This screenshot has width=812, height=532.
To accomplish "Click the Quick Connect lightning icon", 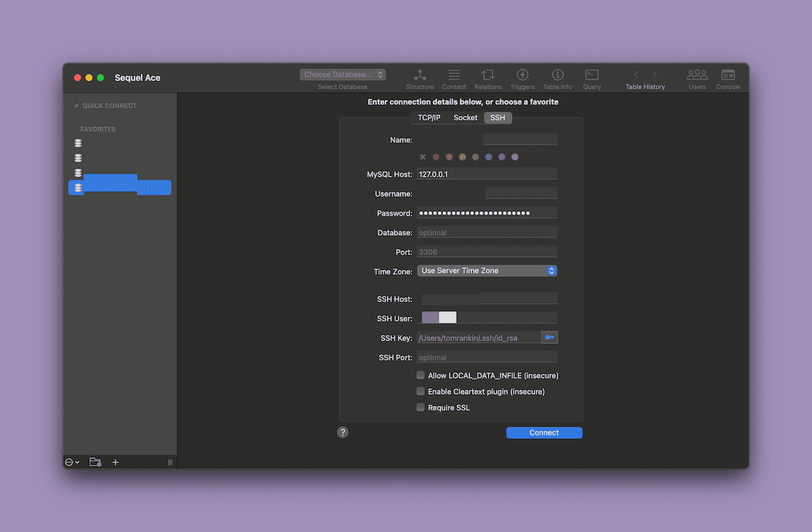I will point(76,106).
